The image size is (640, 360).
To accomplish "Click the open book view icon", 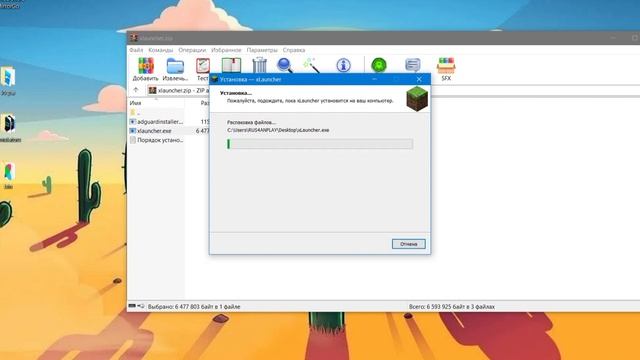I will pyautogui.click(x=231, y=65).
